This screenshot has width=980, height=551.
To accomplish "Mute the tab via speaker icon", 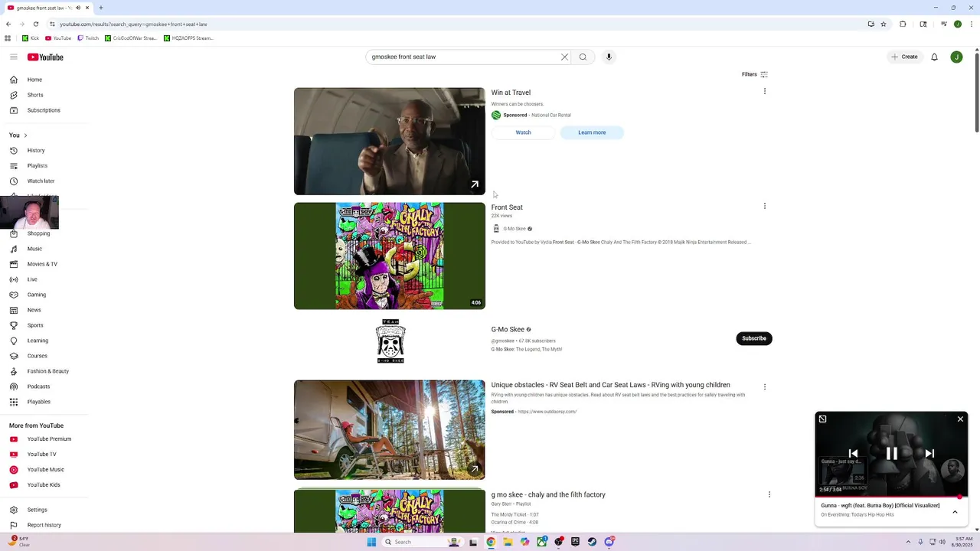I will click(x=77, y=8).
